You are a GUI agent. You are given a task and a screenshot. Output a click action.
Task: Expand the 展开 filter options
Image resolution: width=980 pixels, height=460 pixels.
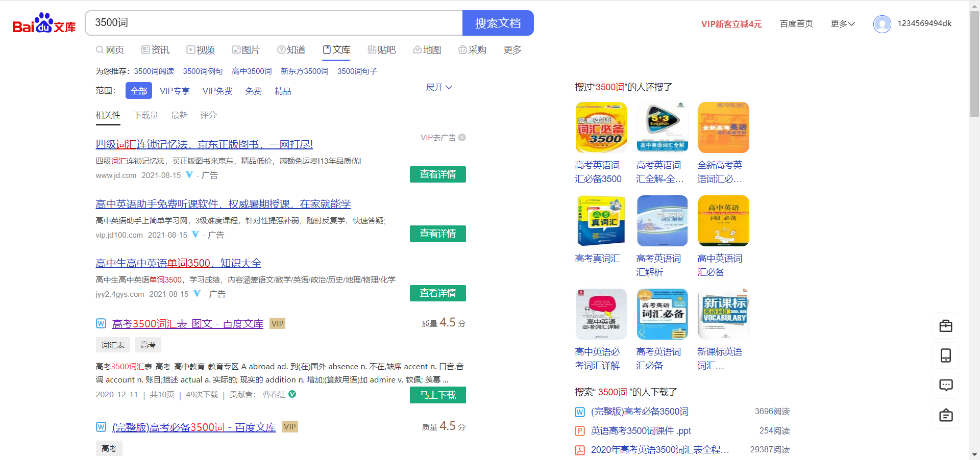pyautogui.click(x=439, y=87)
